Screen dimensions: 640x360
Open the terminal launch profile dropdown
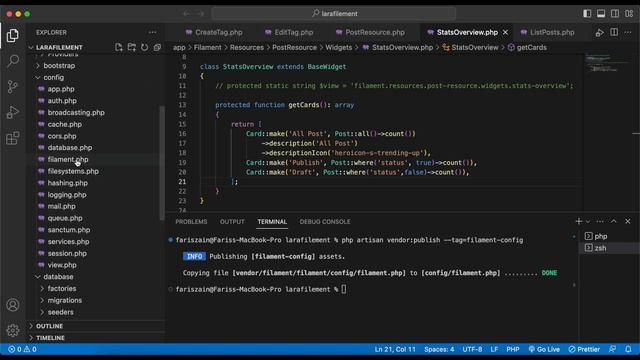588,221
